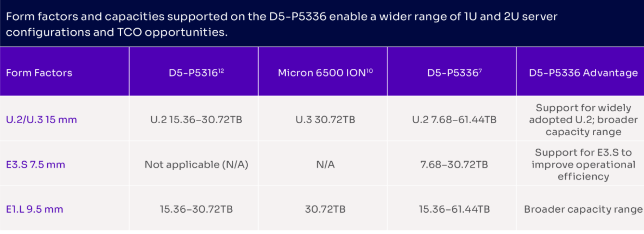The height and width of the screenshot is (234, 644).
Task: Click the 15.36–61.44TB cell
Action: (x=454, y=209)
